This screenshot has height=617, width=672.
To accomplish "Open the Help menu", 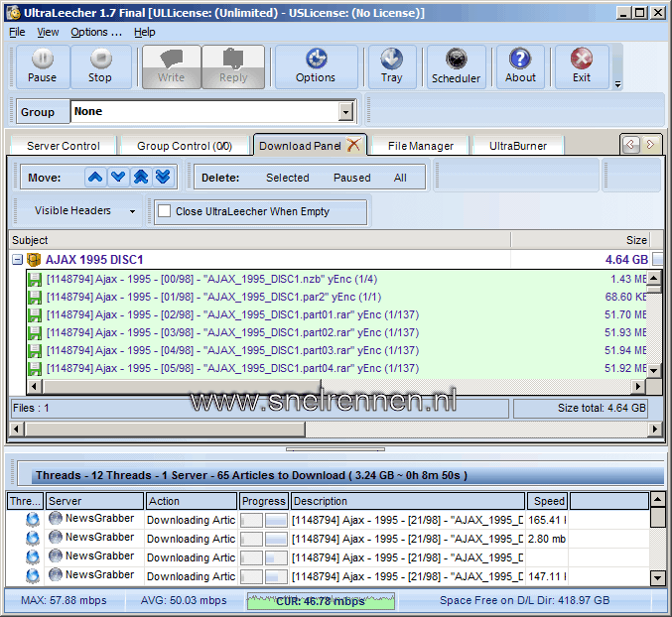I will point(145,32).
